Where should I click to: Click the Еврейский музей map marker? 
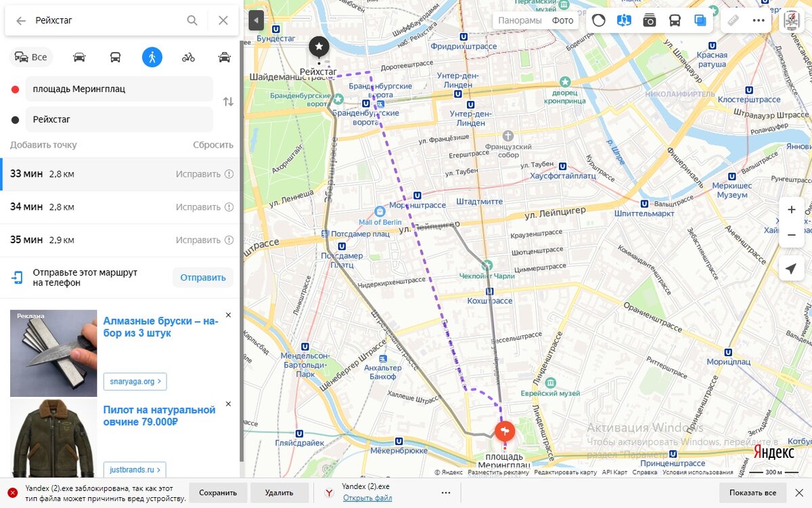click(x=550, y=383)
